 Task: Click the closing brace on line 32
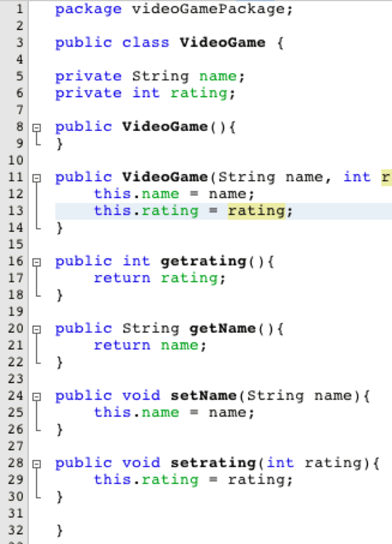coord(60,529)
